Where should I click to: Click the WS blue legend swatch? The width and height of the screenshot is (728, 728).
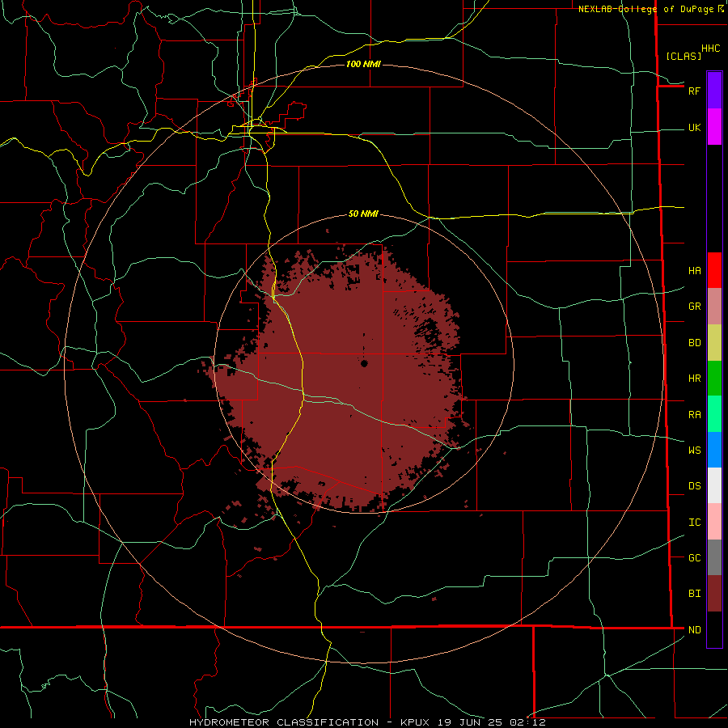tap(714, 450)
